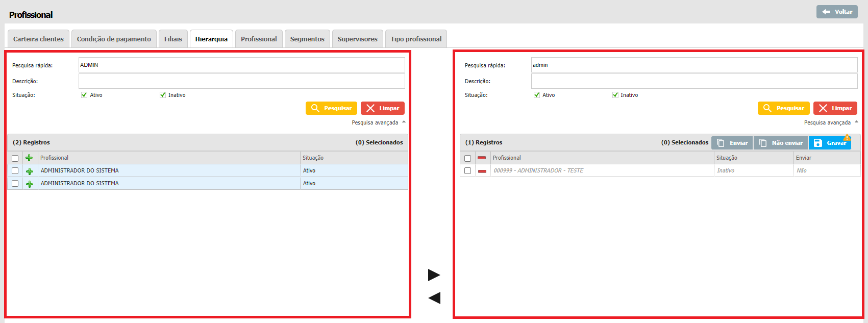Open the Segmentos tab
The image size is (868, 323).
point(307,39)
